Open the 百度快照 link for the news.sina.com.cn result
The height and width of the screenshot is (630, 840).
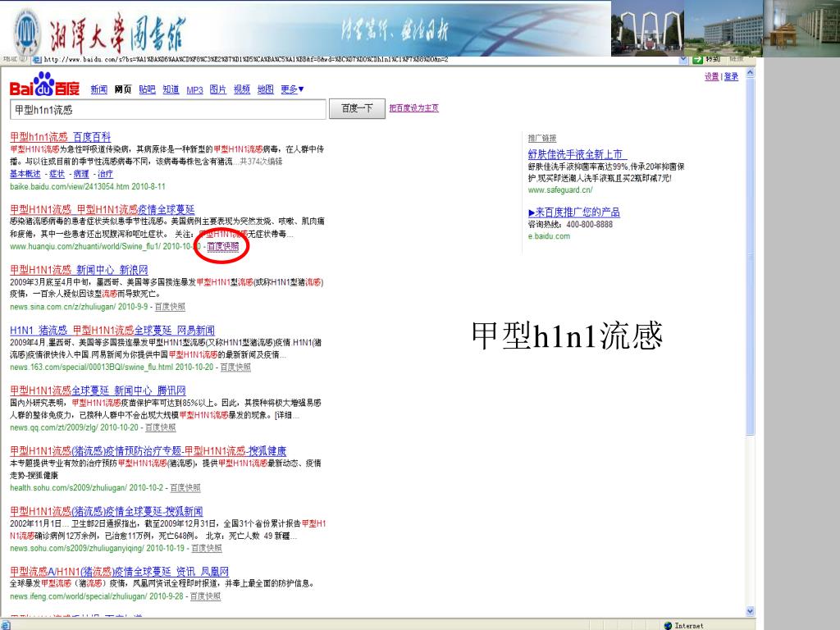[x=170, y=307]
